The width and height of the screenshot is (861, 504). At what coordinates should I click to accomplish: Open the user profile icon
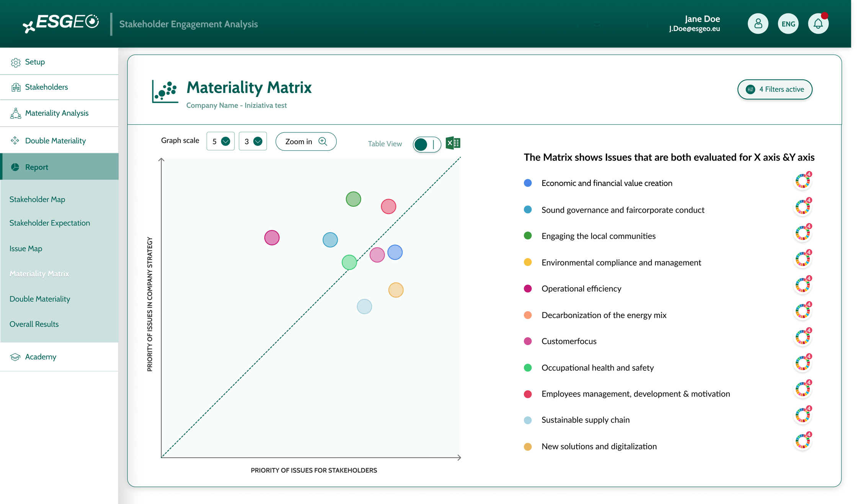pyautogui.click(x=758, y=24)
